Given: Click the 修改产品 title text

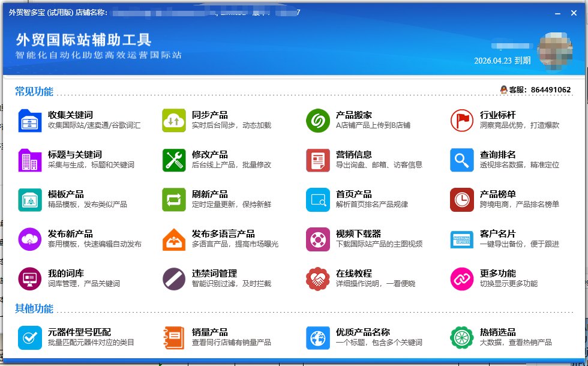Looking at the screenshot, I should coord(210,155).
